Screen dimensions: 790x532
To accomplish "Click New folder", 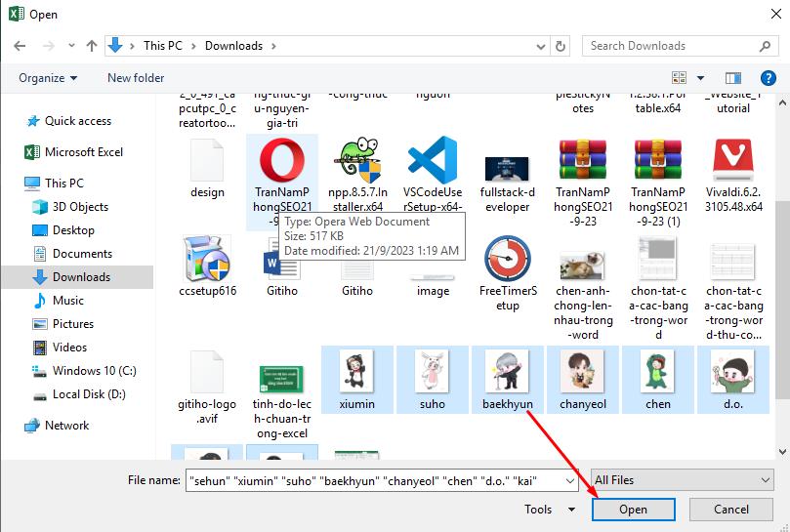I will click(x=136, y=78).
